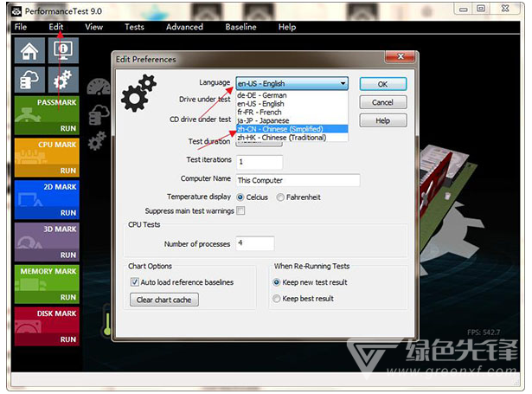This screenshot has width=532, height=394.
Task: Open the Baseline menu
Action: 240,27
